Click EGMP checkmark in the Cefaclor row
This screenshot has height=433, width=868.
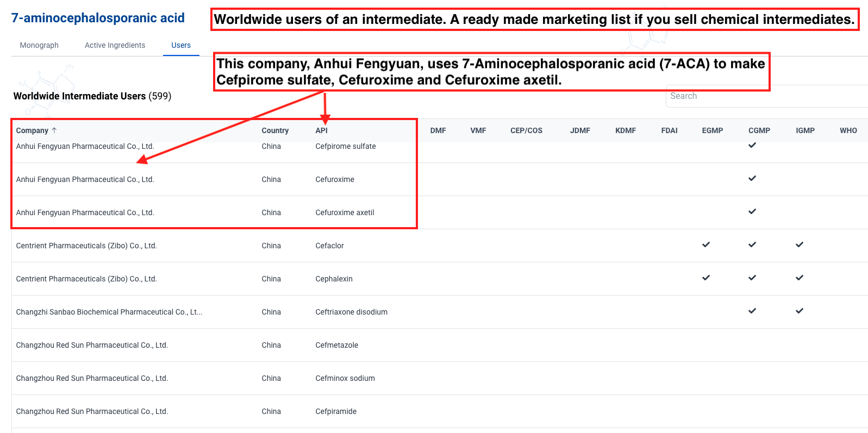pos(706,244)
